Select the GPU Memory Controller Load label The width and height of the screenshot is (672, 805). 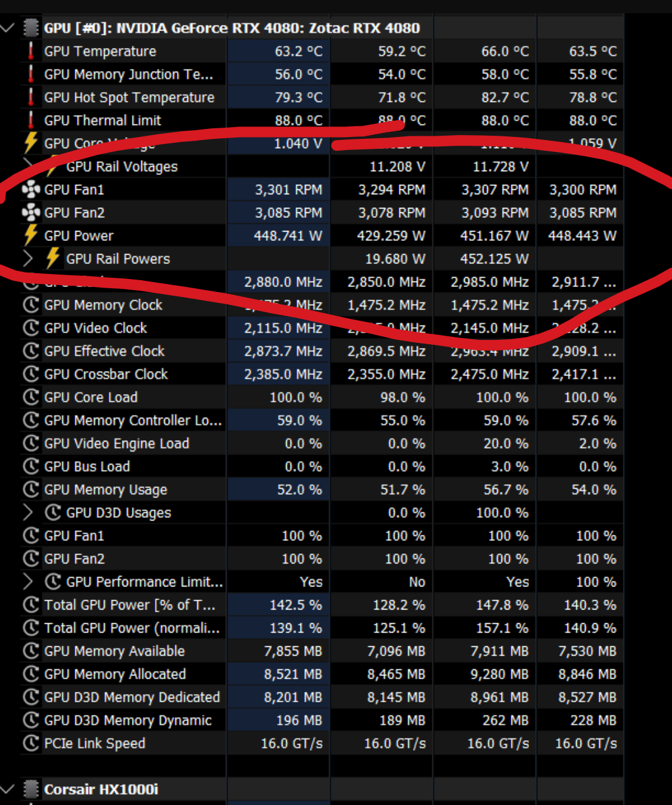click(133, 420)
